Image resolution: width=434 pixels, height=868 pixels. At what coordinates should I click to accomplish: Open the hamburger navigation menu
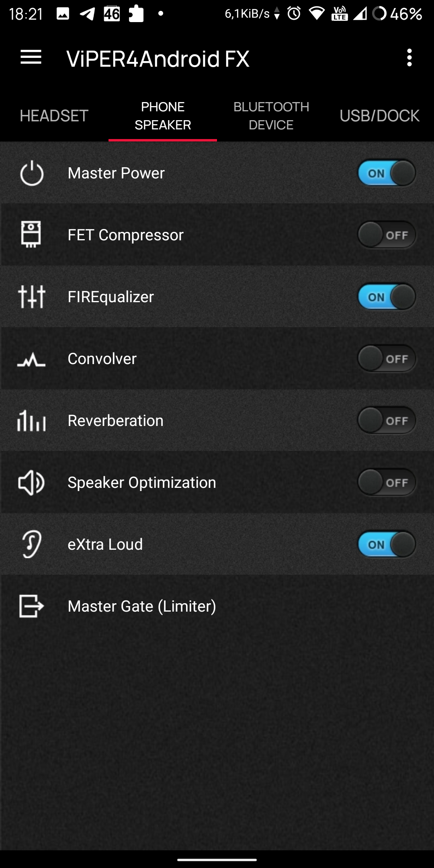[x=31, y=57]
